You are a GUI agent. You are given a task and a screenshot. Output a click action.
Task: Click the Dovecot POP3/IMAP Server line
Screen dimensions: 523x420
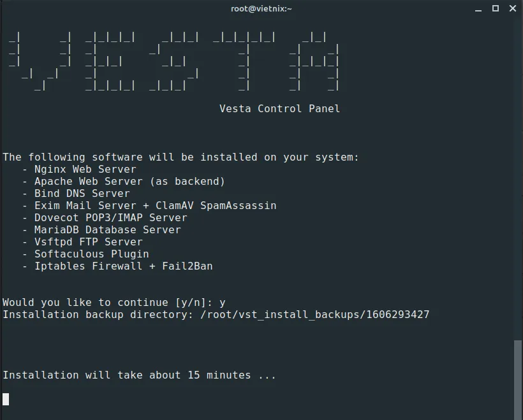[x=105, y=218]
